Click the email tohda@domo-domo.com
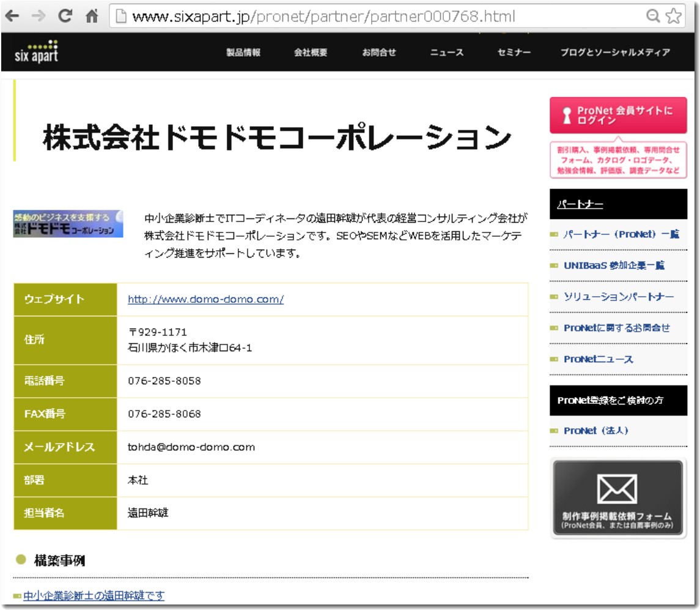 (x=191, y=447)
